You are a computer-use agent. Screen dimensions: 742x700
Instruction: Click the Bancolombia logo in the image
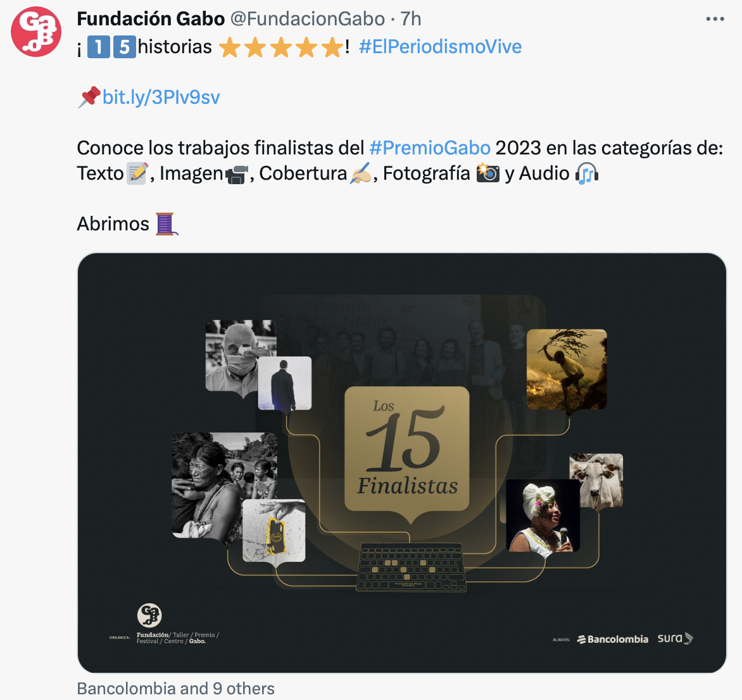click(613, 639)
